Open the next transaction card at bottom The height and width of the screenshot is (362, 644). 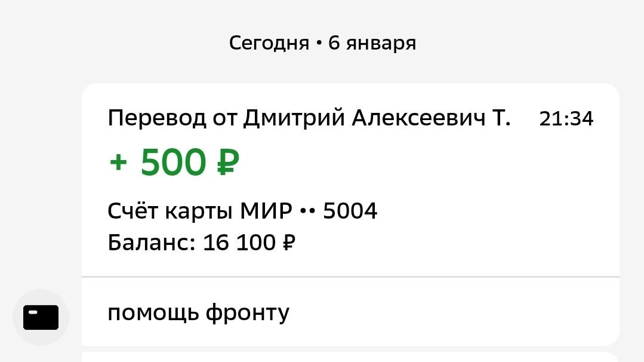tap(350, 357)
